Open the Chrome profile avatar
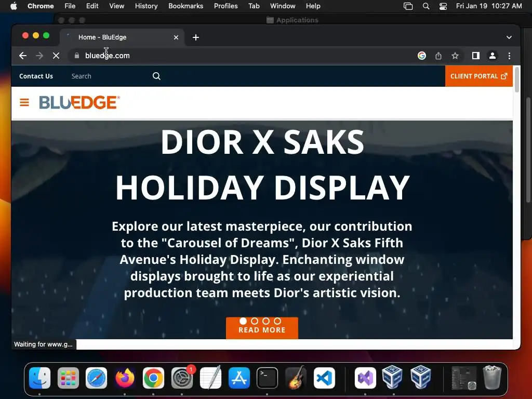Viewport: 532px width, 399px height. 493,56
